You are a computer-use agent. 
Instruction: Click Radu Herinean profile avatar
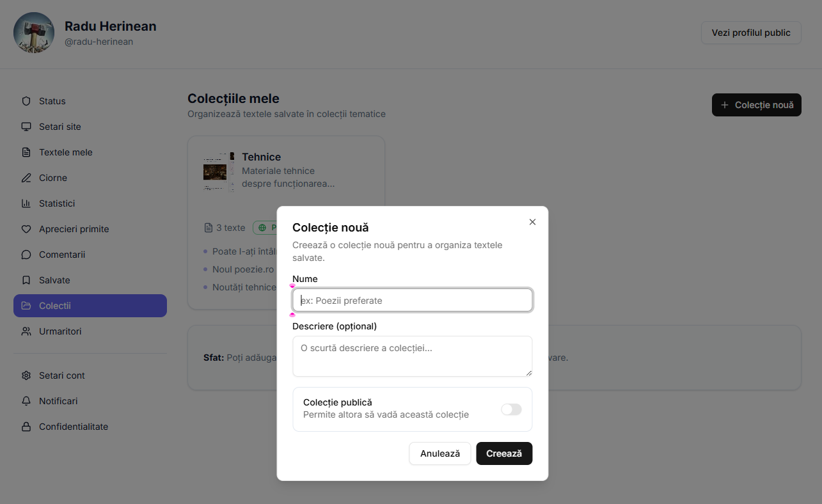[x=34, y=33]
